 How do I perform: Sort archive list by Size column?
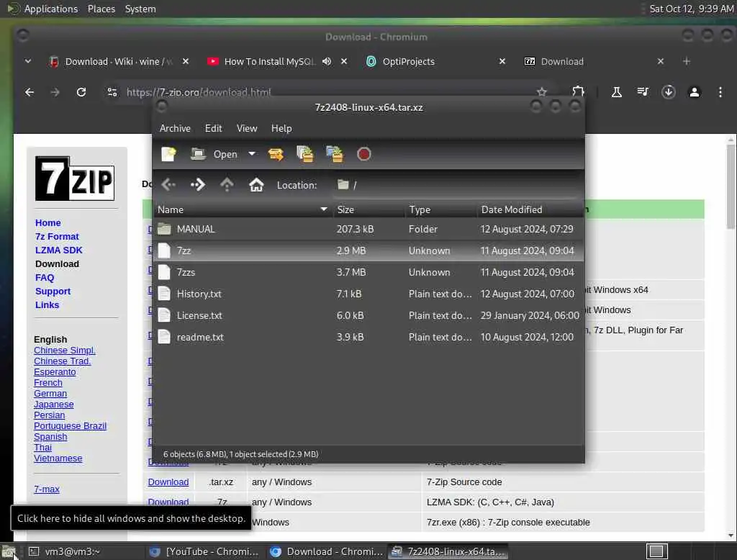click(x=368, y=209)
